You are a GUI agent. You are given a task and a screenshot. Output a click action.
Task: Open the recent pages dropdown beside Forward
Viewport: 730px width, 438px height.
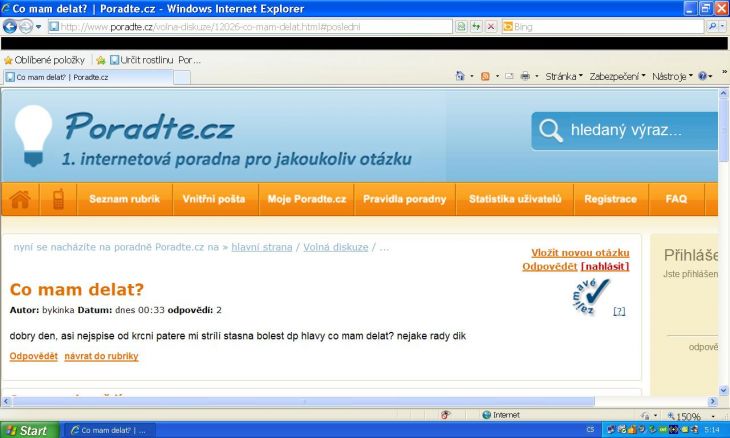coord(39,27)
